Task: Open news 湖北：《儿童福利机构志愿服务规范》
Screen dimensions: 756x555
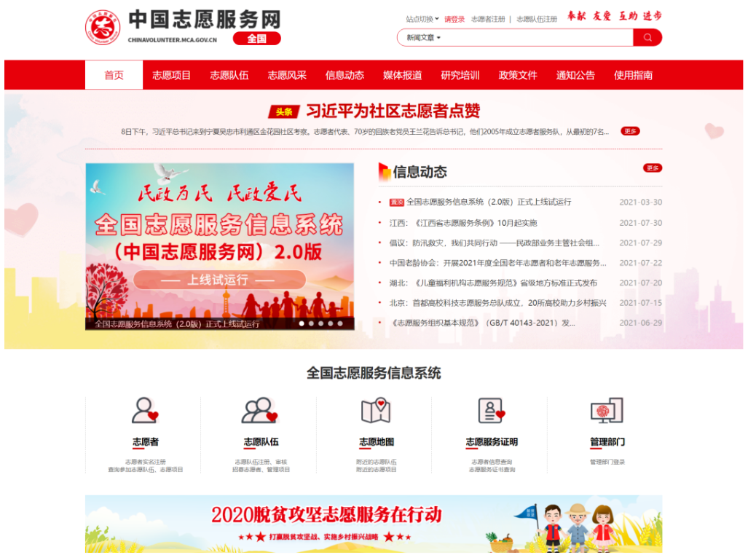Action: (x=493, y=283)
